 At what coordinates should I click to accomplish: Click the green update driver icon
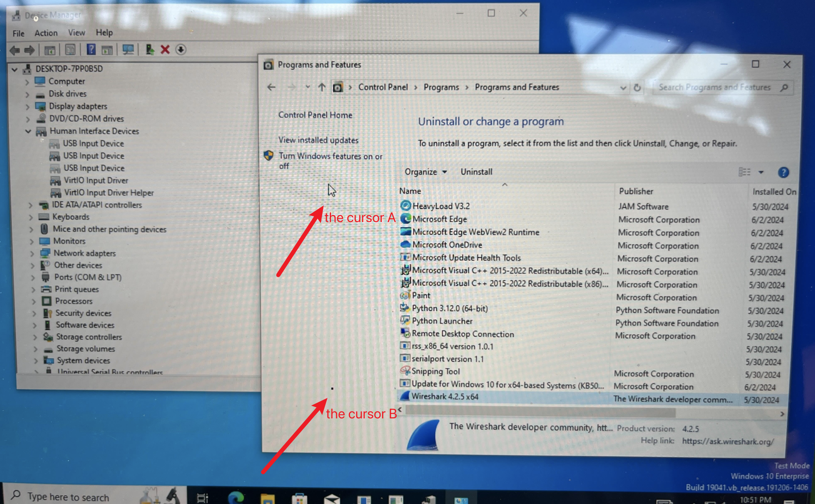[x=150, y=50]
